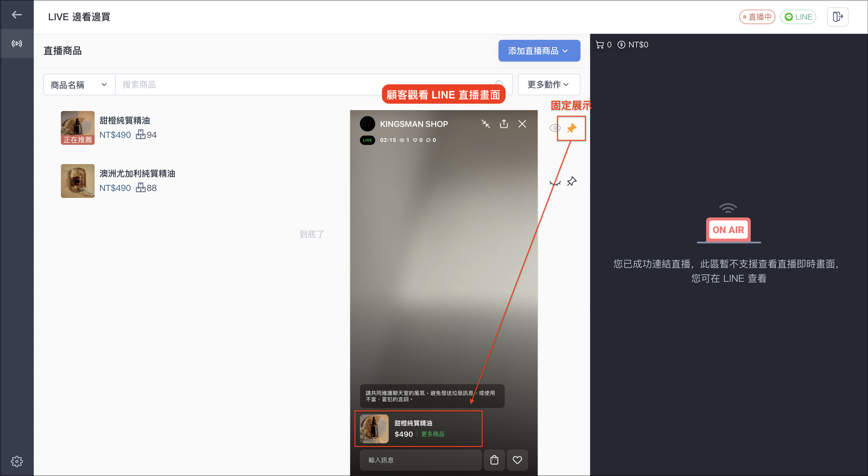Open the live broadcast sidebar icon
This screenshot has width=868, height=476.
point(17,43)
